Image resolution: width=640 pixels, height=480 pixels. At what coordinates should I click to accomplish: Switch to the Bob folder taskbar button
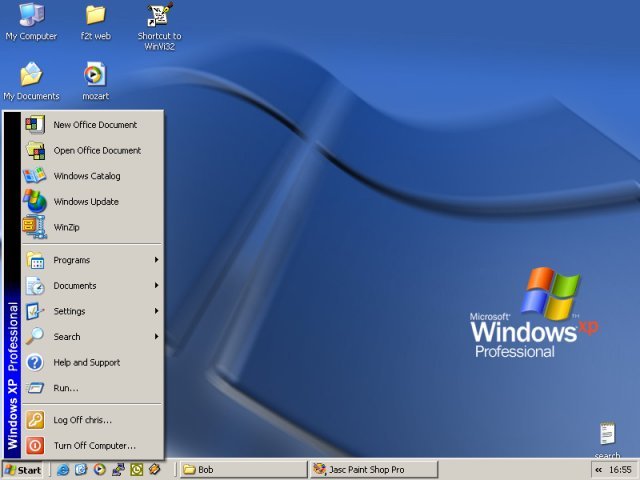pyautogui.click(x=244, y=470)
